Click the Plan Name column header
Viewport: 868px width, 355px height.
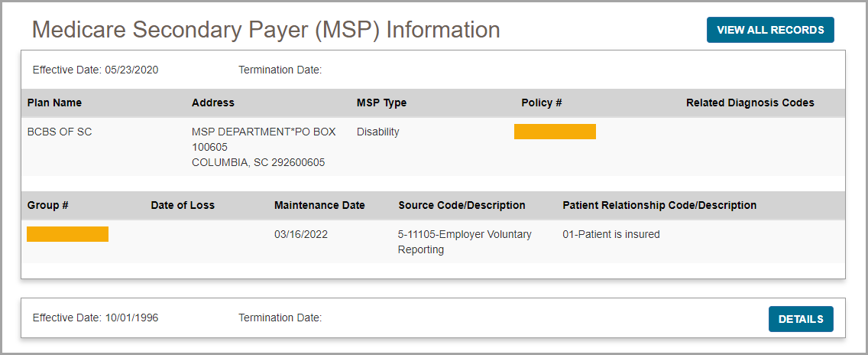54,103
